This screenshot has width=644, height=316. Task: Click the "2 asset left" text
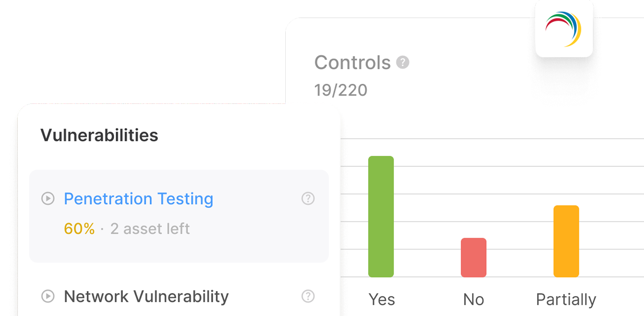pos(150,229)
